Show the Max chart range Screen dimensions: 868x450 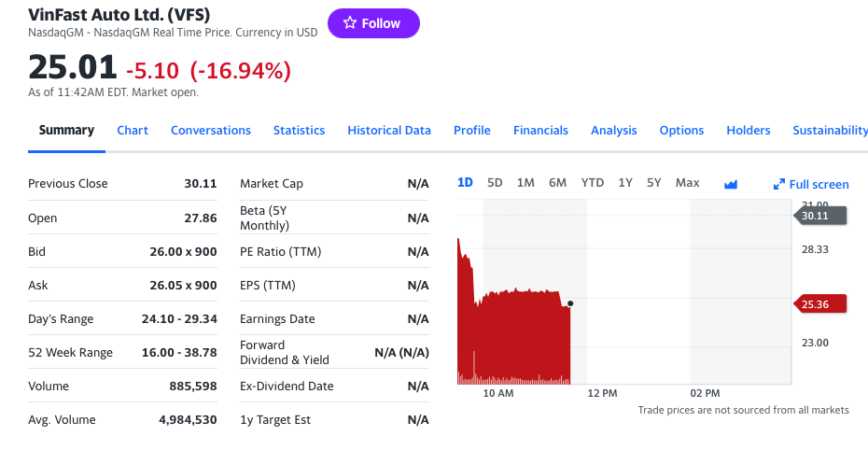(x=687, y=183)
